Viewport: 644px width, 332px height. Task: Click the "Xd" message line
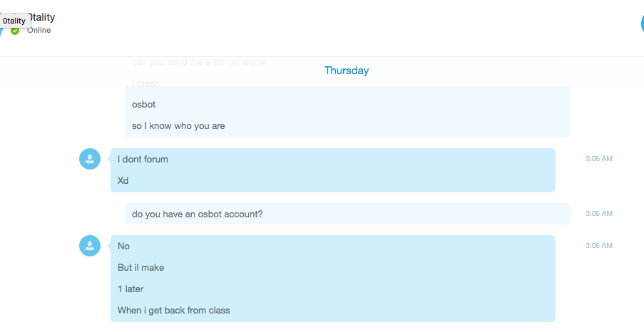[x=123, y=180]
